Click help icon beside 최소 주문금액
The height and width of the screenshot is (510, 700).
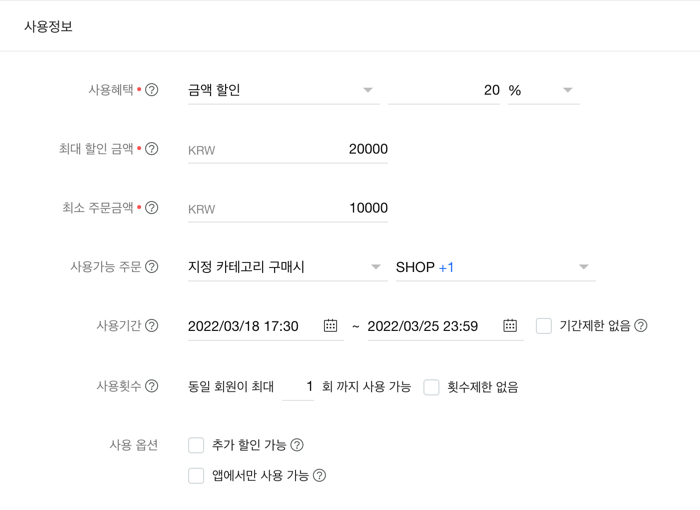click(152, 208)
